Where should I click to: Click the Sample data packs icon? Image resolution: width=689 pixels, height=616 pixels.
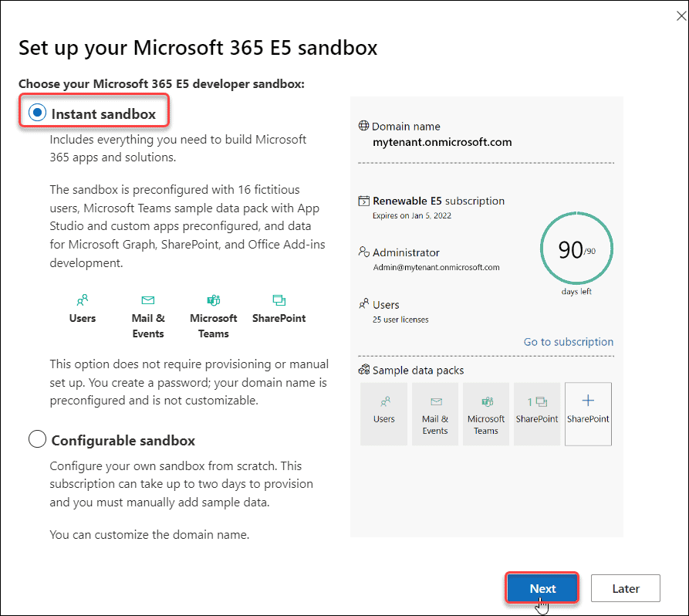click(x=364, y=370)
